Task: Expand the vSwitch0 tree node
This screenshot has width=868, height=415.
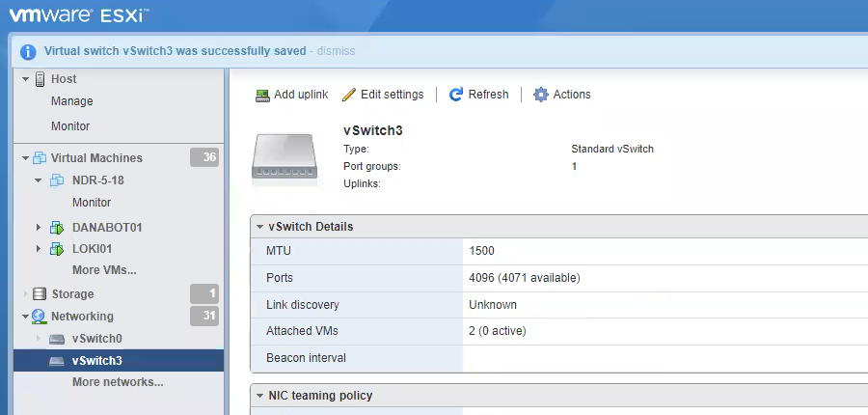Action: (x=39, y=339)
